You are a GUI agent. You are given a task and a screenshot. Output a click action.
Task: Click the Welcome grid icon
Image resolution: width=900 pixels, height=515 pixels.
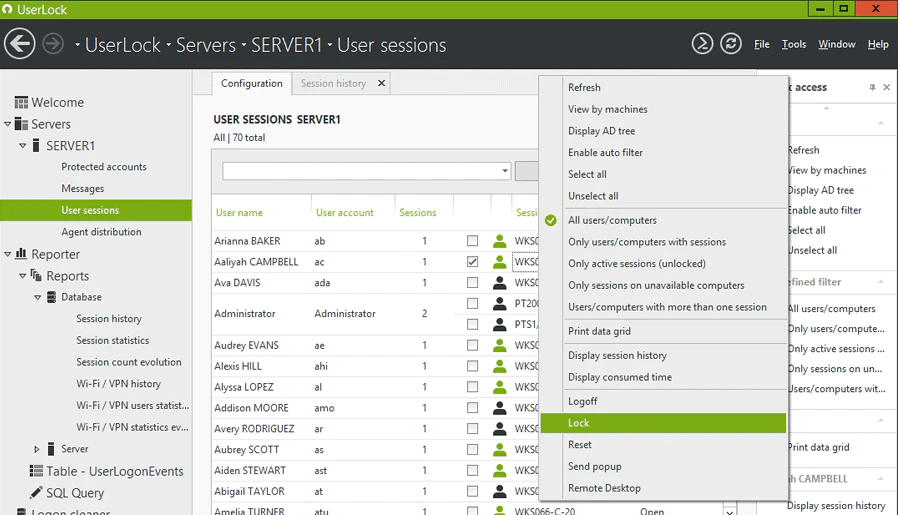pos(21,103)
